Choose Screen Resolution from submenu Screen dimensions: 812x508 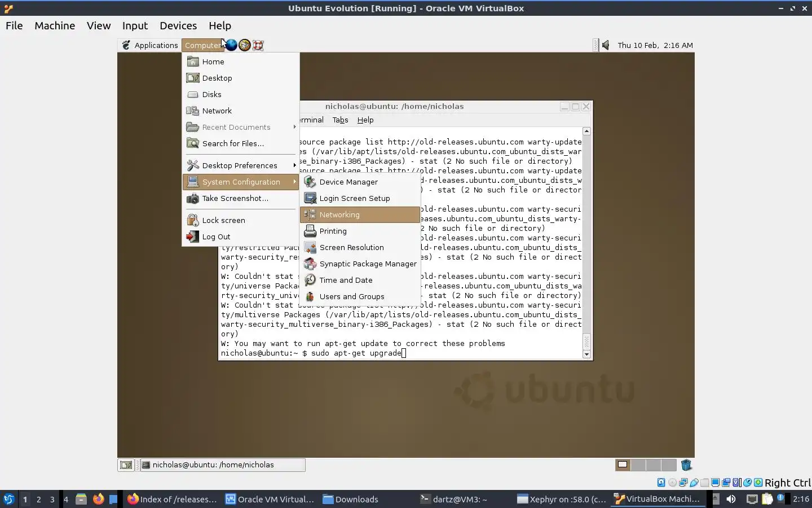coord(360,247)
